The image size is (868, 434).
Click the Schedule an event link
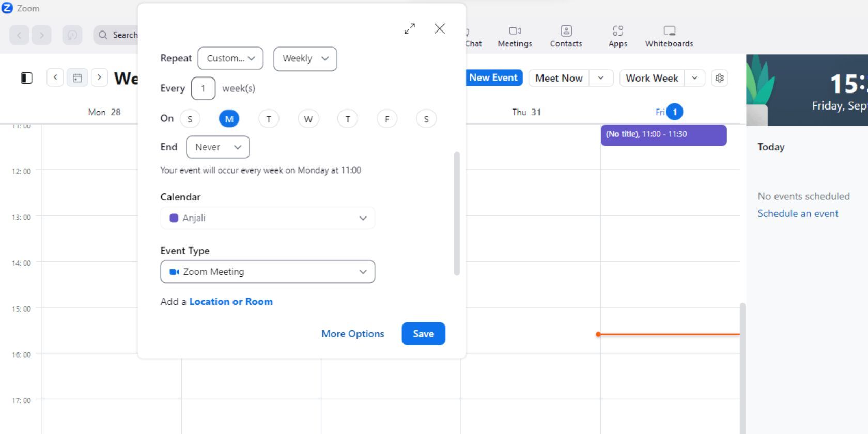[798, 213]
